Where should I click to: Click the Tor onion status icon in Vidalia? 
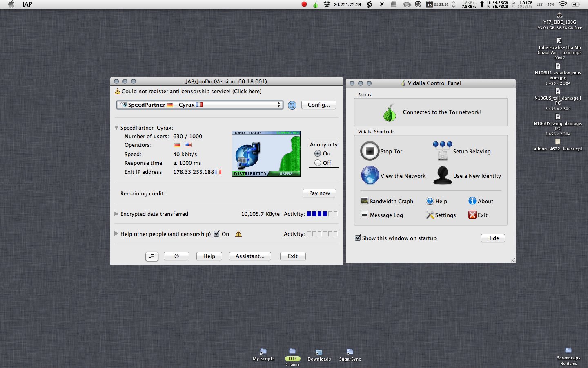390,112
